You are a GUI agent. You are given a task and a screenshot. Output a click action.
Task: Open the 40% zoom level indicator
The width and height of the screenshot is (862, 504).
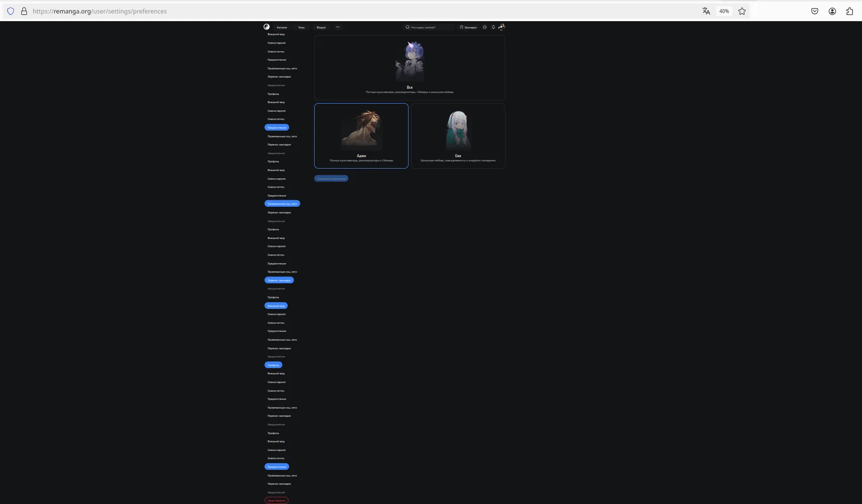point(724,11)
